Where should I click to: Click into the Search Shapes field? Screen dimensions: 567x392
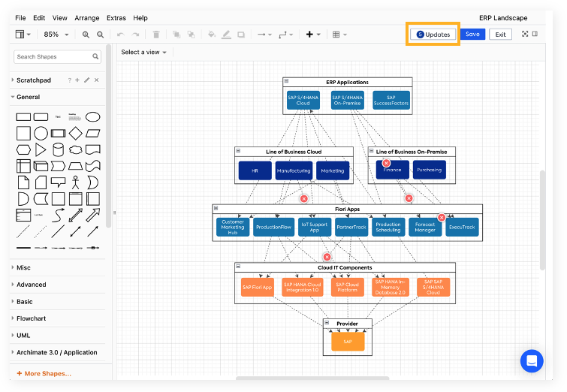(x=57, y=57)
